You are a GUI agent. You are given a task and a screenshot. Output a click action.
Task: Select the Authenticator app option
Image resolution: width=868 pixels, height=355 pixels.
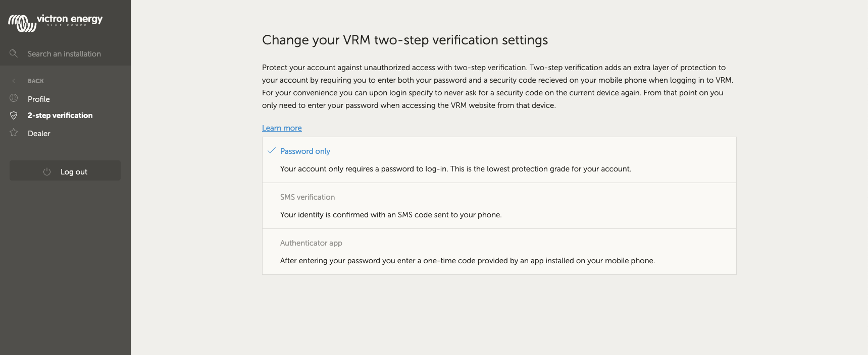(311, 243)
